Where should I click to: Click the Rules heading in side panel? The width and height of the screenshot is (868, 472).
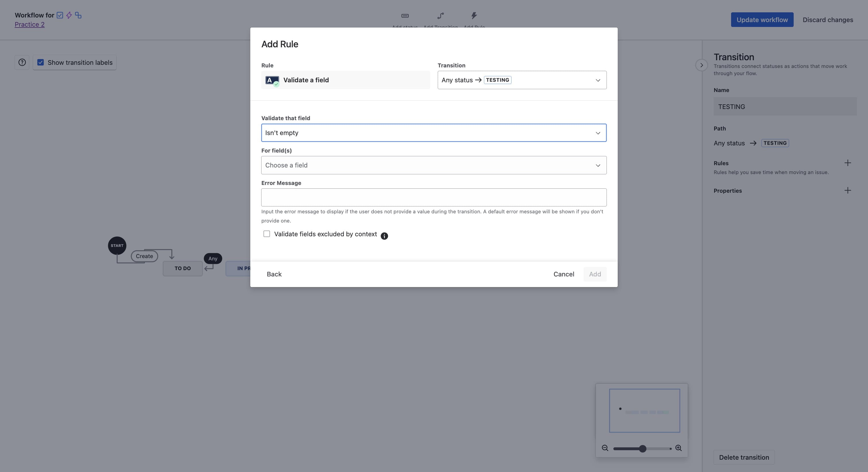pyautogui.click(x=721, y=163)
